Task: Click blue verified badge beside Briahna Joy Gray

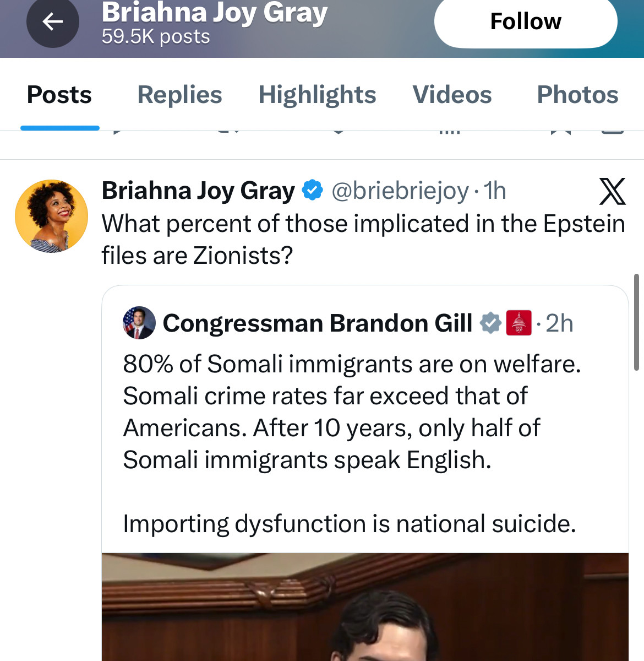Action: [x=313, y=191]
